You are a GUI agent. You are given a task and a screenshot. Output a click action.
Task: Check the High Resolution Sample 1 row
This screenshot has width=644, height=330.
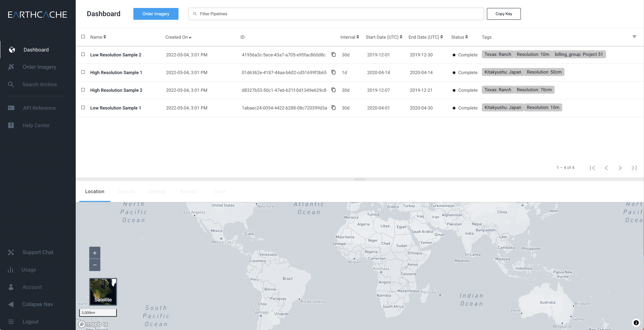83,72
